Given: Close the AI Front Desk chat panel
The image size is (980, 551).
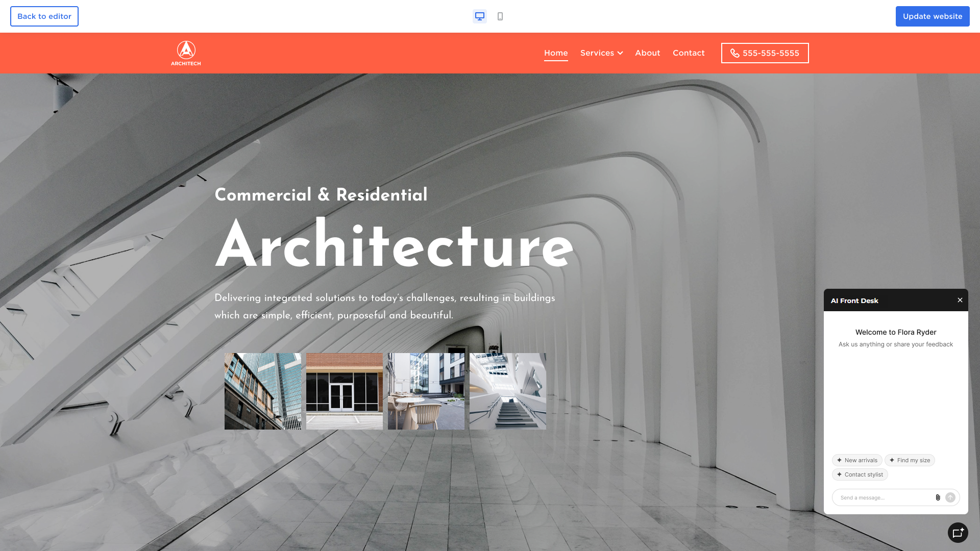Looking at the screenshot, I should [x=960, y=300].
